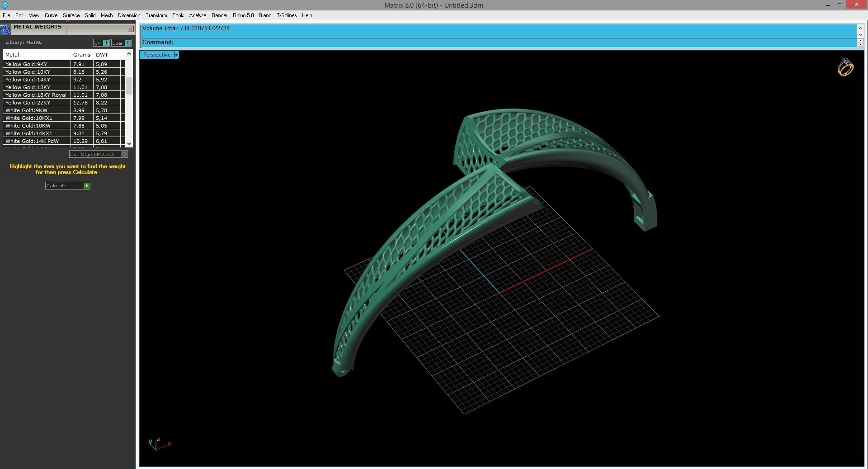The width and height of the screenshot is (868, 469).
Task: Open the Dimension menu
Action: (129, 15)
